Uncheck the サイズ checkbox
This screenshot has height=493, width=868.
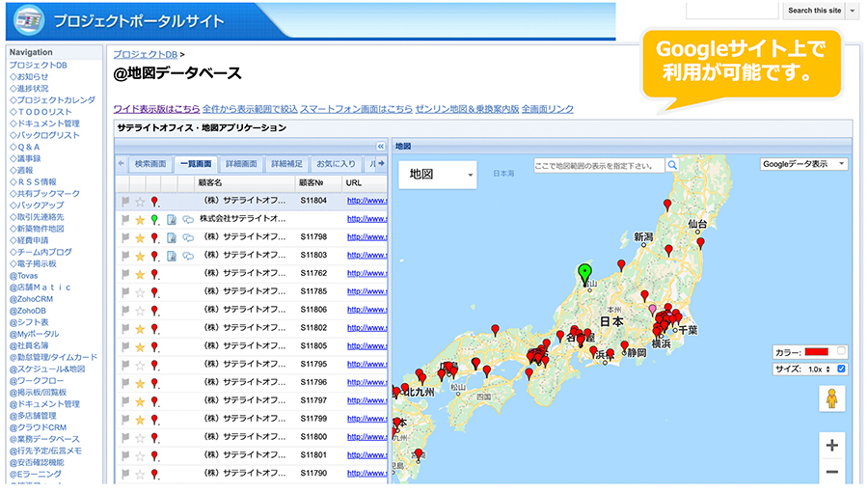click(x=841, y=369)
